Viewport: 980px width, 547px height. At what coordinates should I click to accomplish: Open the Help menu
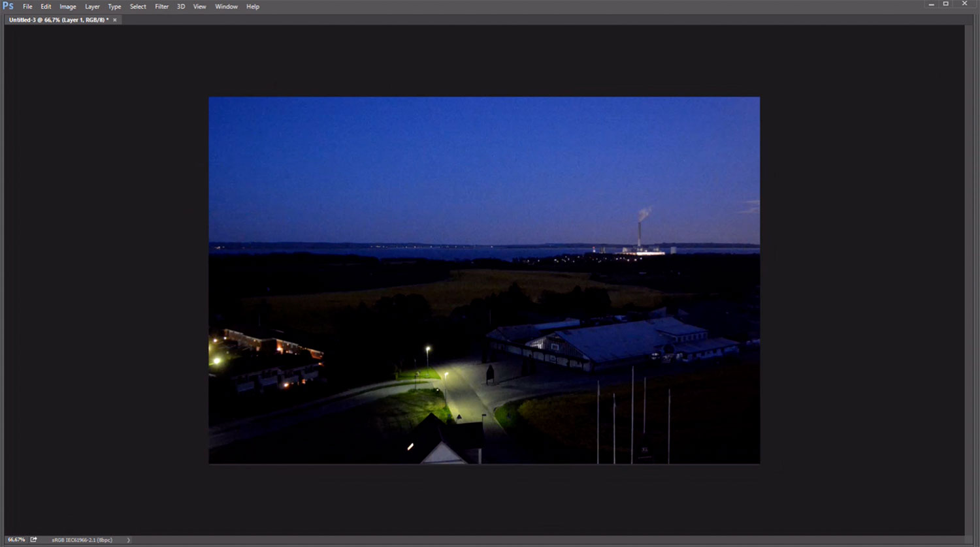point(253,7)
